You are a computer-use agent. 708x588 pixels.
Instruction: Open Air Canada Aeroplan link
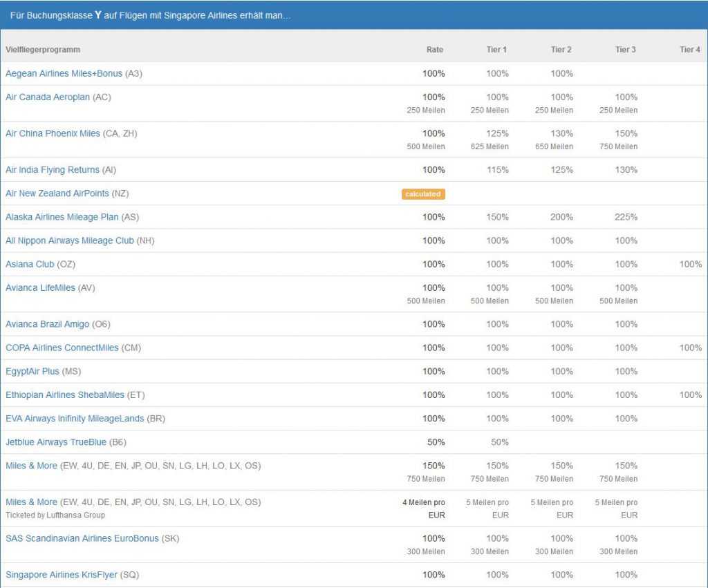[48, 97]
